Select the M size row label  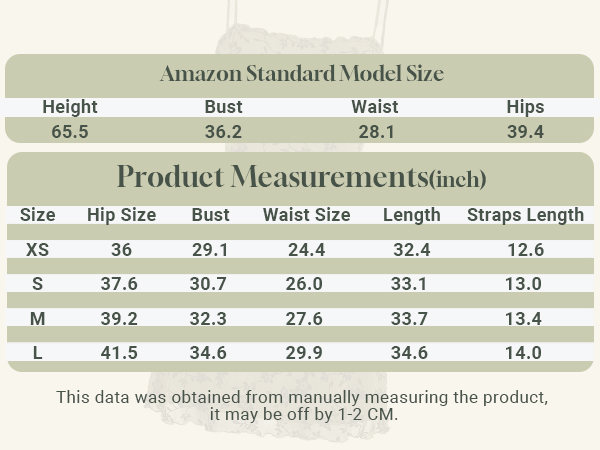[38, 319]
